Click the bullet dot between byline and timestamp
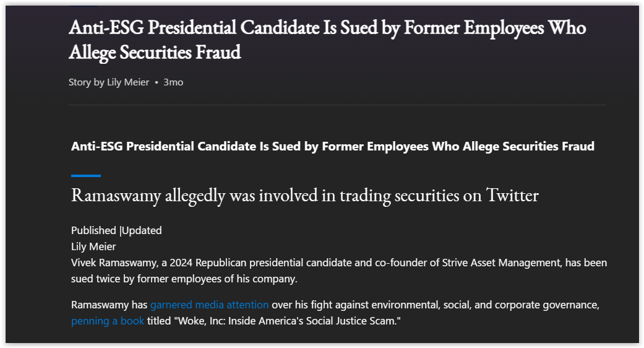 coord(157,82)
